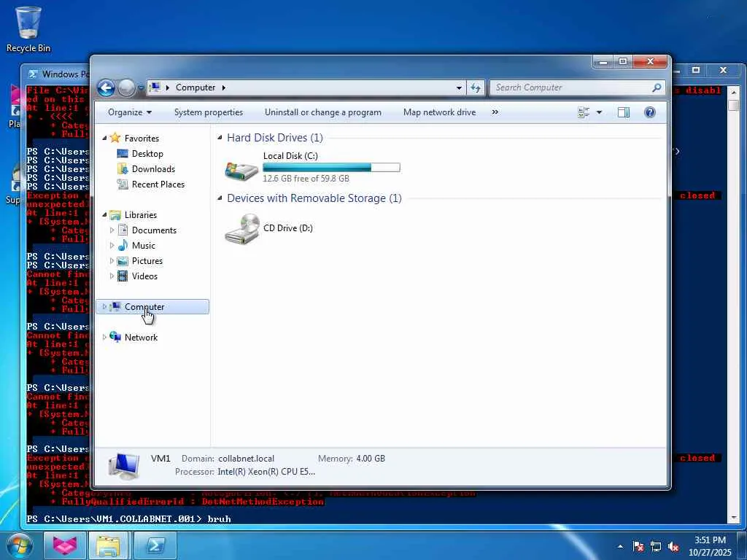
Task: Open the Music library
Action: (x=144, y=246)
